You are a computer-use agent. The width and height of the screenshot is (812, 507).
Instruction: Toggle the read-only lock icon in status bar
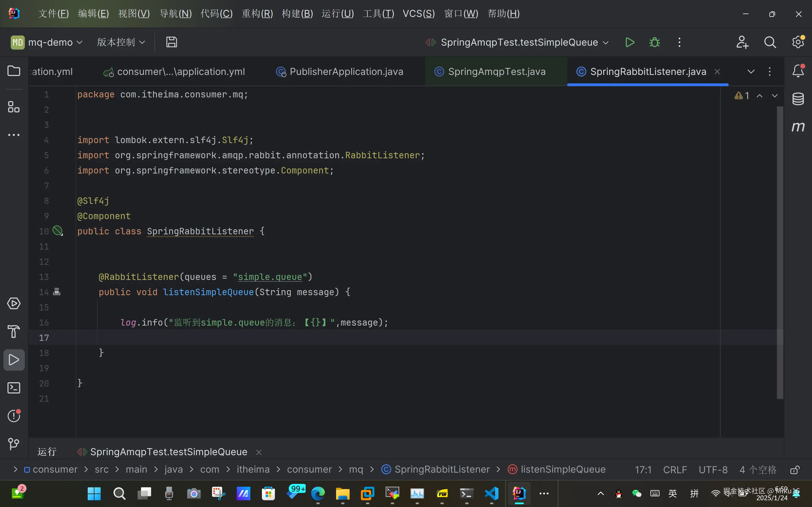pos(794,470)
